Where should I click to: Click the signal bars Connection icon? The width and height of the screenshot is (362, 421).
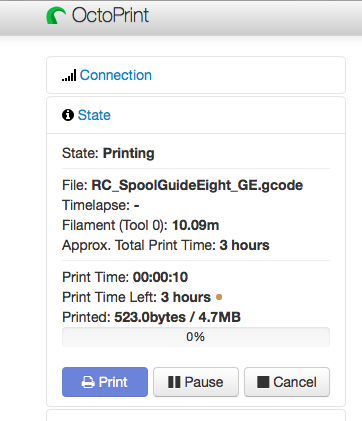pyautogui.click(x=69, y=75)
